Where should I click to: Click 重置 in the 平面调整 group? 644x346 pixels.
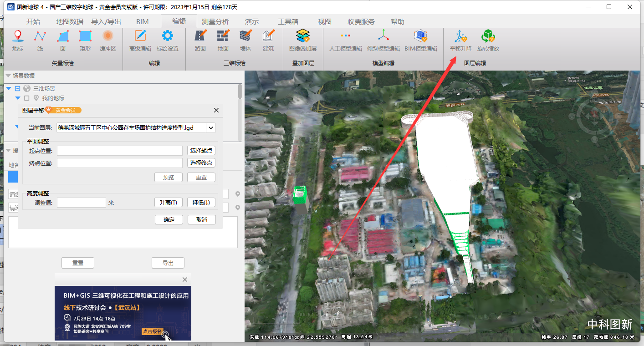click(201, 178)
